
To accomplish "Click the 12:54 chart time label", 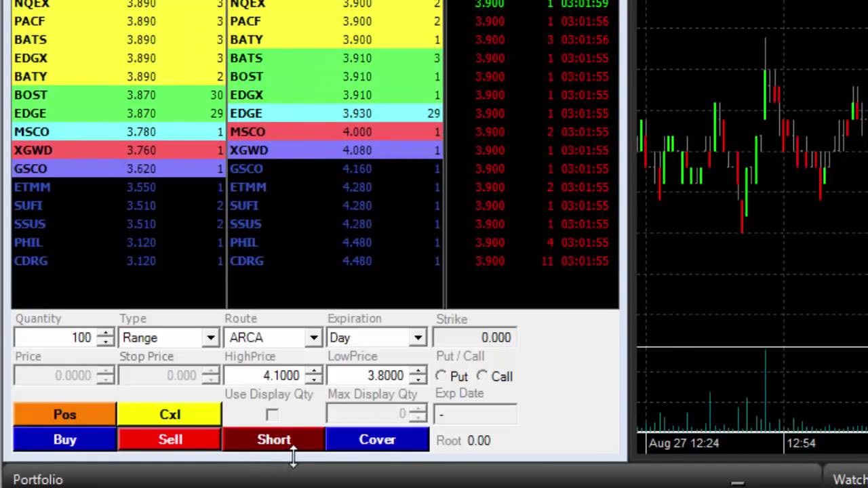I will pos(801,443).
